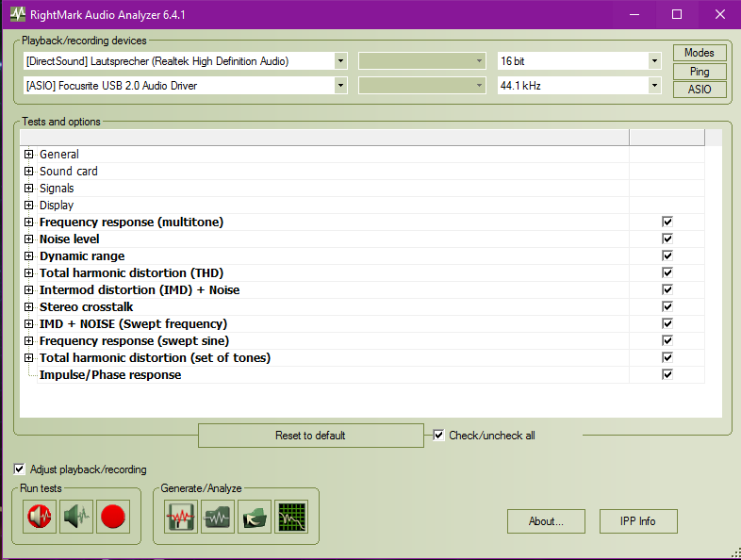Toggle the Check/uncheck all checkbox

438,436
